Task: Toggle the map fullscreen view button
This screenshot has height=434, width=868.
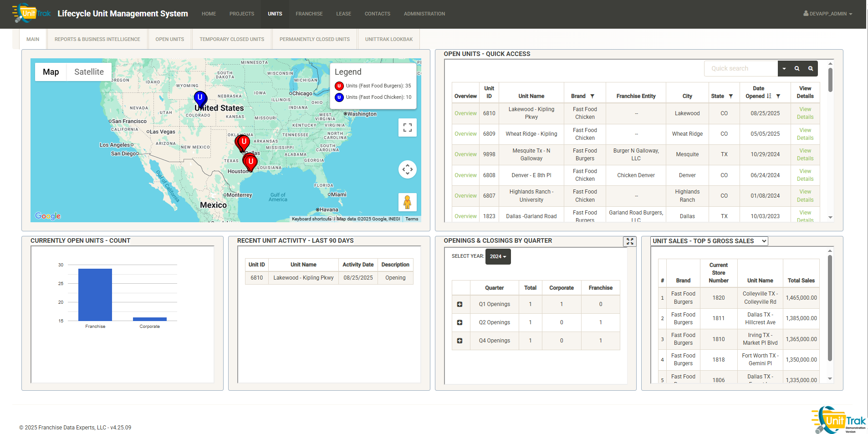Action: point(407,128)
